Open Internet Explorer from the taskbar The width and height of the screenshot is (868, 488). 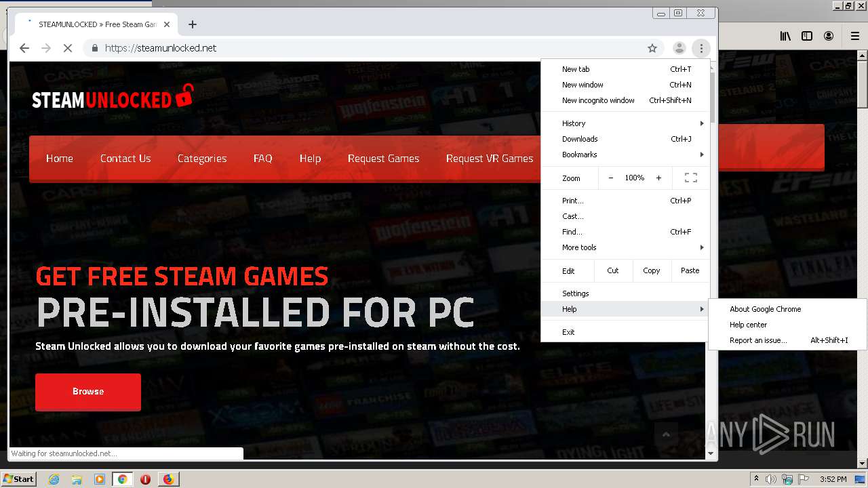click(x=54, y=479)
